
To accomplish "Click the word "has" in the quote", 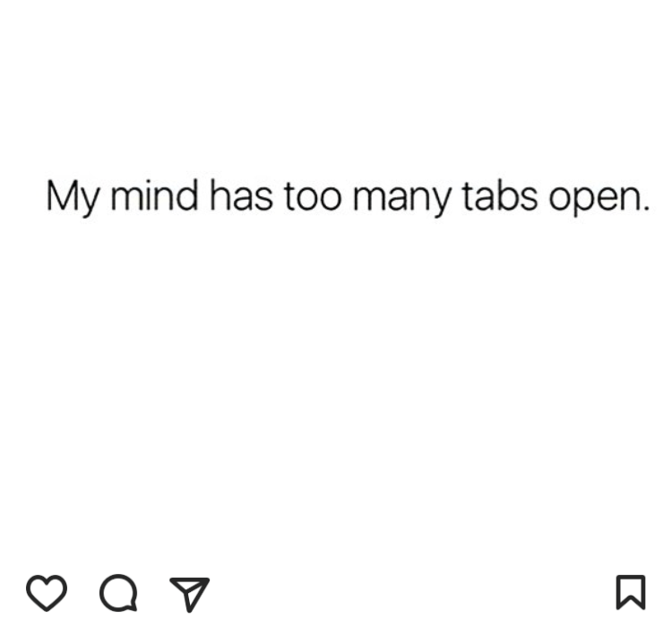I will click(x=241, y=195).
